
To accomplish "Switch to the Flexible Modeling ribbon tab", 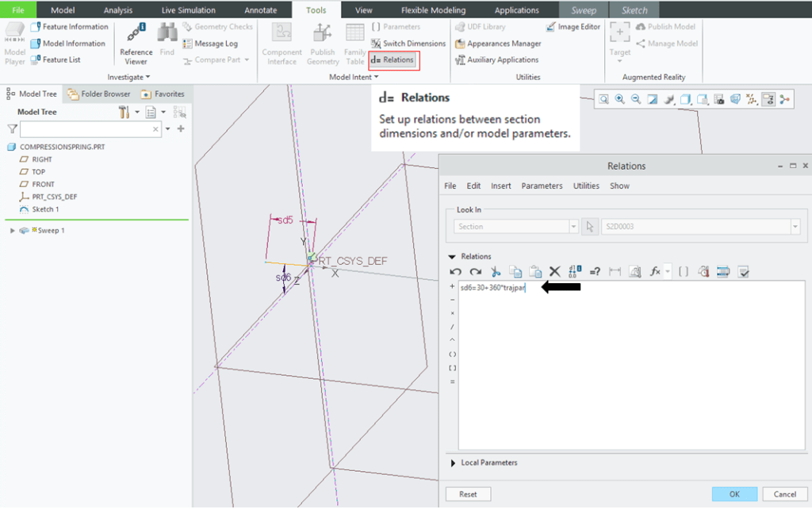I will [433, 10].
